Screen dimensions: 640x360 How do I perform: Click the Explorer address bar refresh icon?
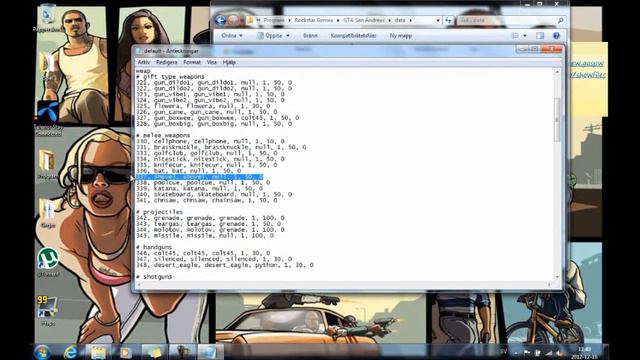coord(448,20)
